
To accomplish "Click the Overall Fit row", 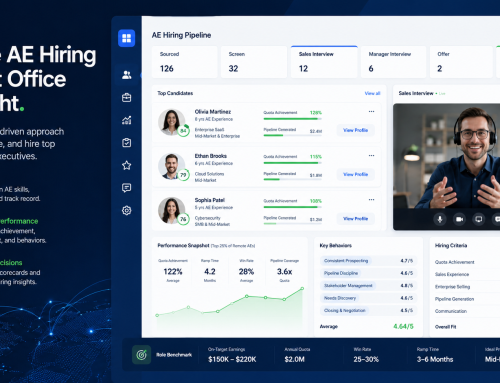I will coord(446,327).
